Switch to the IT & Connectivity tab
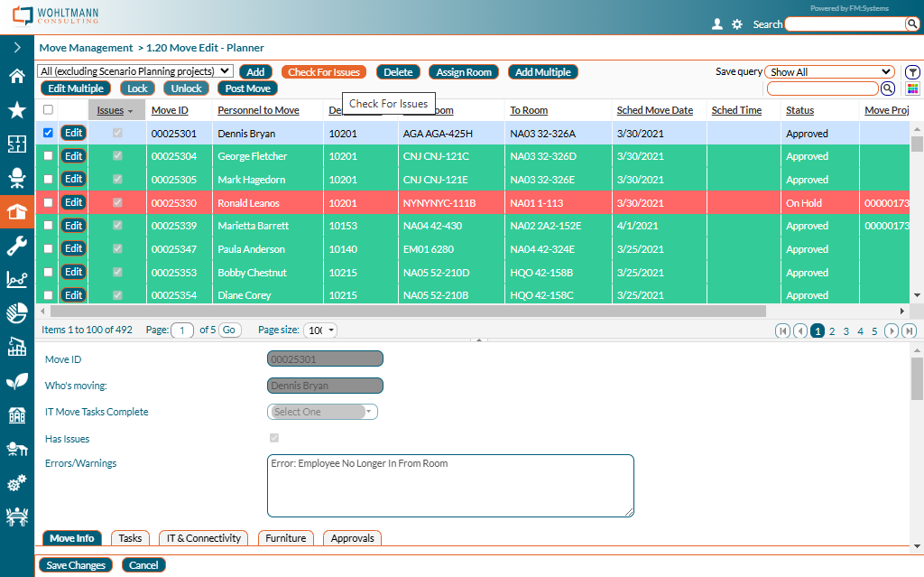Screen dimensions: 924x577 click(204, 538)
